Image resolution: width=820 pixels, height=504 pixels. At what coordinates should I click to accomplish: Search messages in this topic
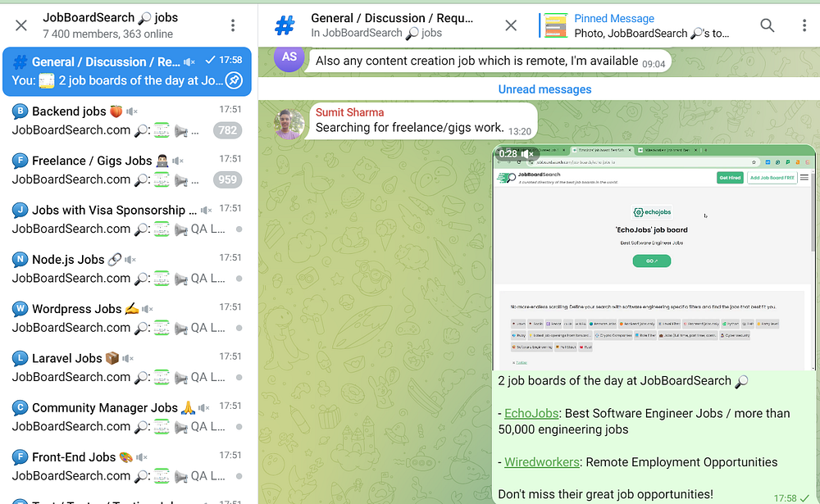pyautogui.click(x=767, y=25)
